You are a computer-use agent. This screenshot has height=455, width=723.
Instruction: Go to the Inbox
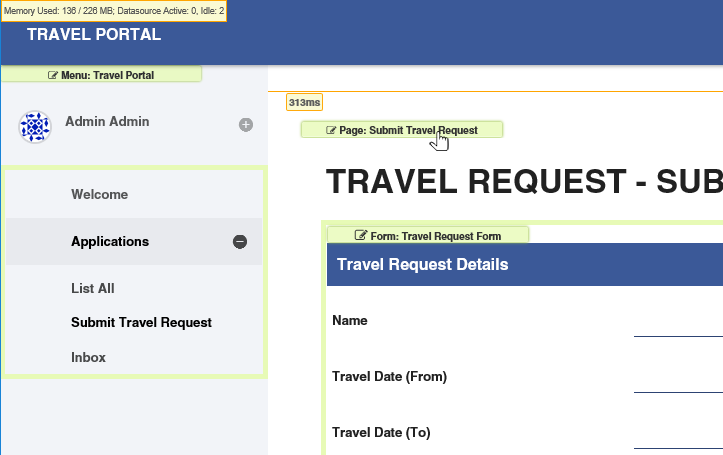pyautogui.click(x=88, y=358)
